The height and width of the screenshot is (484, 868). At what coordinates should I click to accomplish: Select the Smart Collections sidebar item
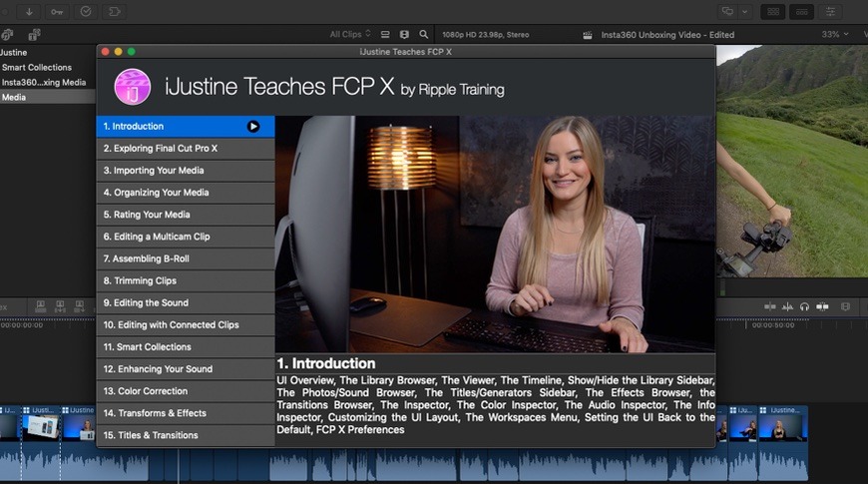(37, 68)
